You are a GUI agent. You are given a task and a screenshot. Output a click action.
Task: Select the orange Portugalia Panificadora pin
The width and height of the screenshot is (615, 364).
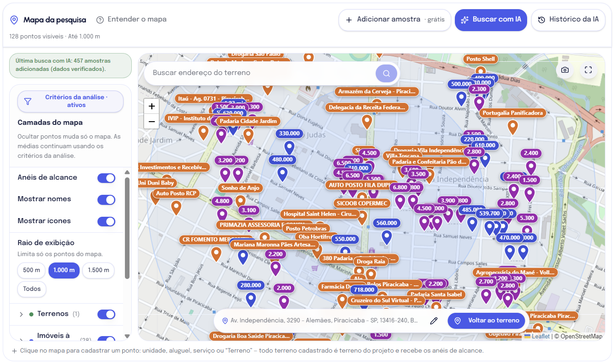pyautogui.click(x=513, y=127)
